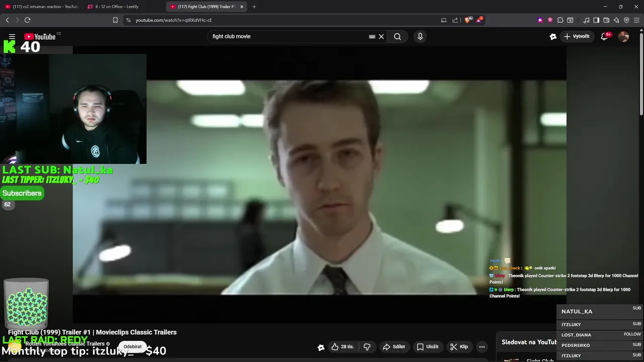This screenshot has height=362, width=644.
Task: Open a new browser tab
Action: click(x=254, y=7)
